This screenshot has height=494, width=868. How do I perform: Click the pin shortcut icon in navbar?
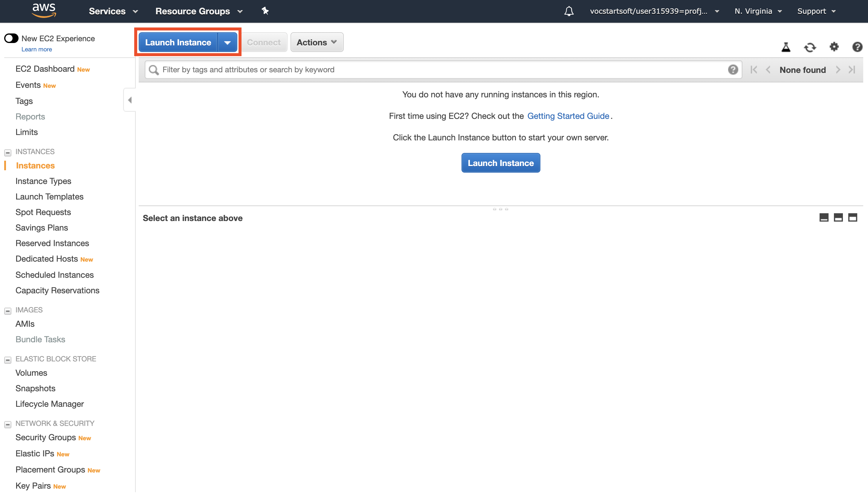tap(265, 11)
